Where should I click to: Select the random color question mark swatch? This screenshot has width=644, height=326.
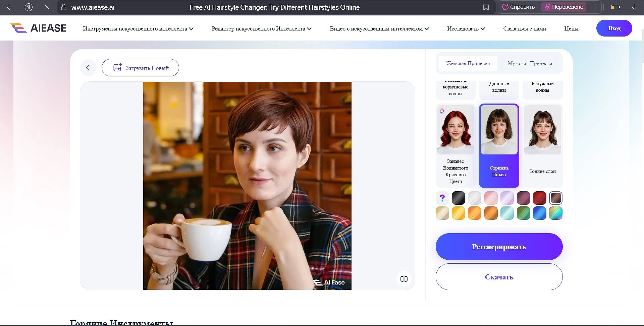coord(442,198)
